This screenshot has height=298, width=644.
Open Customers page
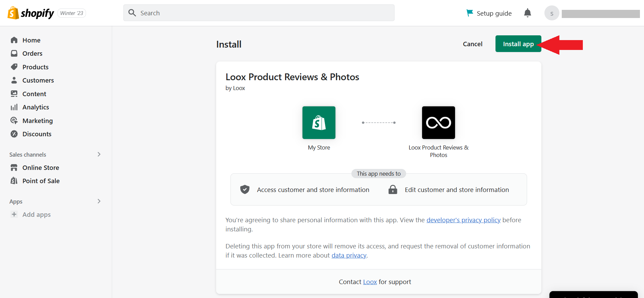tap(38, 80)
